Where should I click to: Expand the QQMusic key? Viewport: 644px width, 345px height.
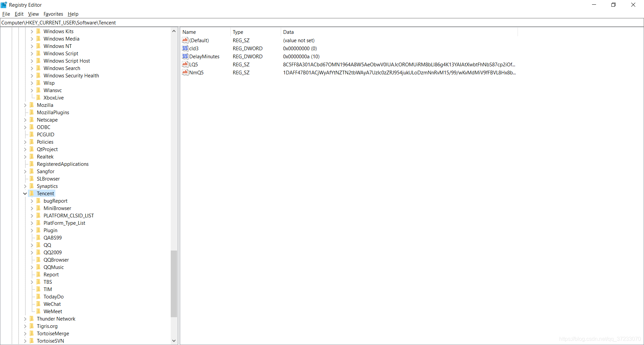coord(32,267)
